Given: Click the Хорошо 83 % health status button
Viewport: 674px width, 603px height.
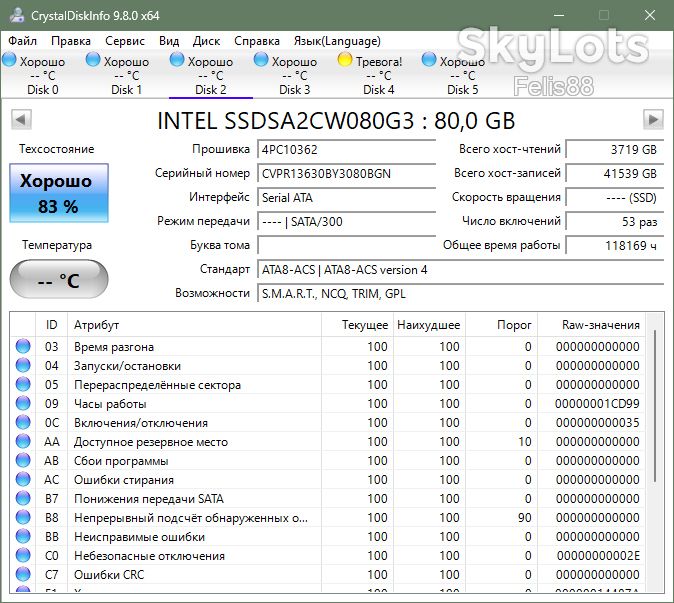Looking at the screenshot, I should pyautogui.click(x=59, y=193).
